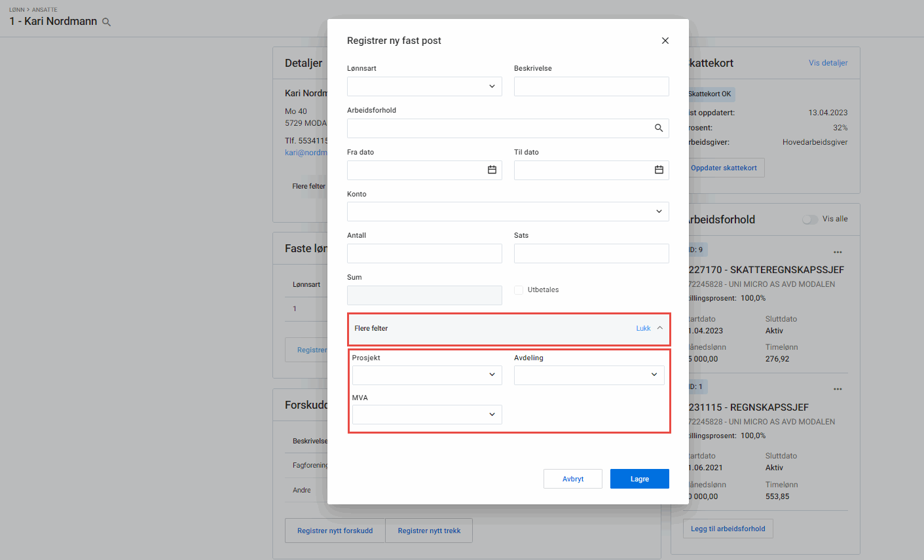Open the Fra dato calendar picker
This screenshot has height=560, width=924.
[x=492, y=170]
